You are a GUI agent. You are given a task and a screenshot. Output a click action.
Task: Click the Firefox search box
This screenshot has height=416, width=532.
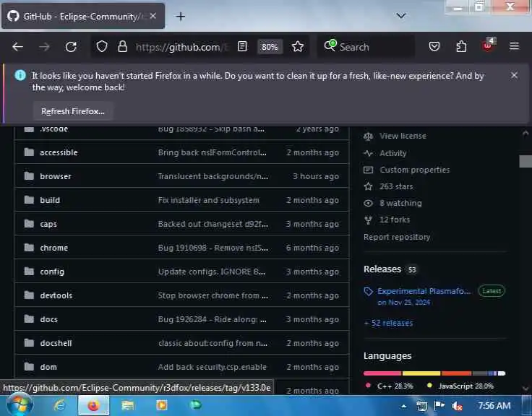tap(366, 47)
